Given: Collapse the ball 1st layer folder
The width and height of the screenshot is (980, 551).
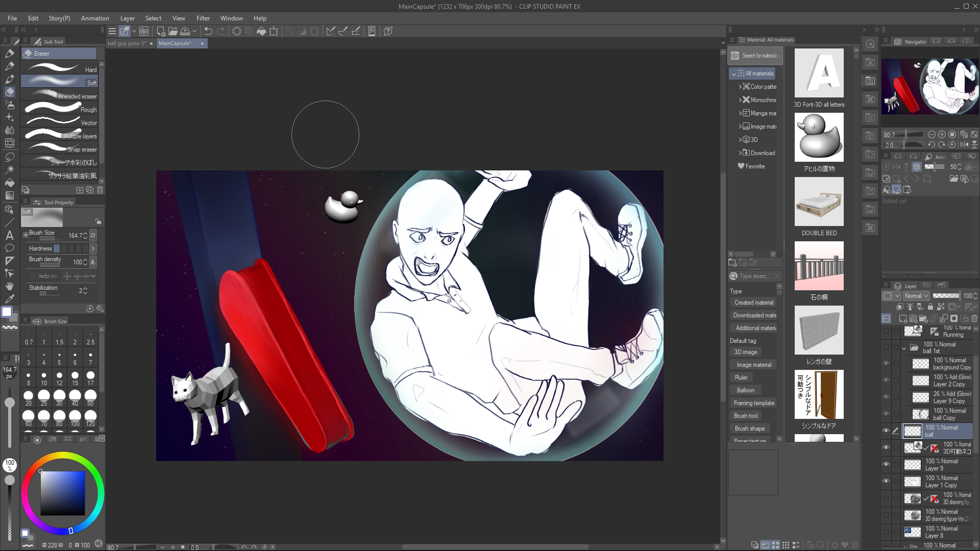Looking at the screenshot, I should [x=904, y=348].
